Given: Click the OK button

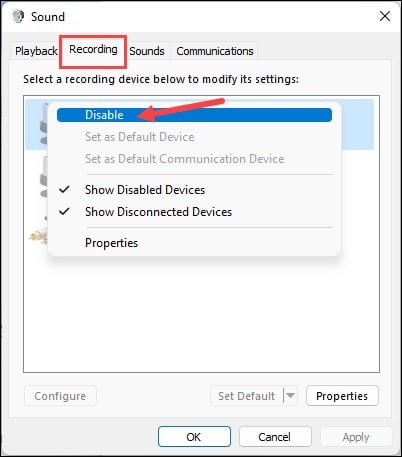Looking at the screenshot, I should click(194, 437).
